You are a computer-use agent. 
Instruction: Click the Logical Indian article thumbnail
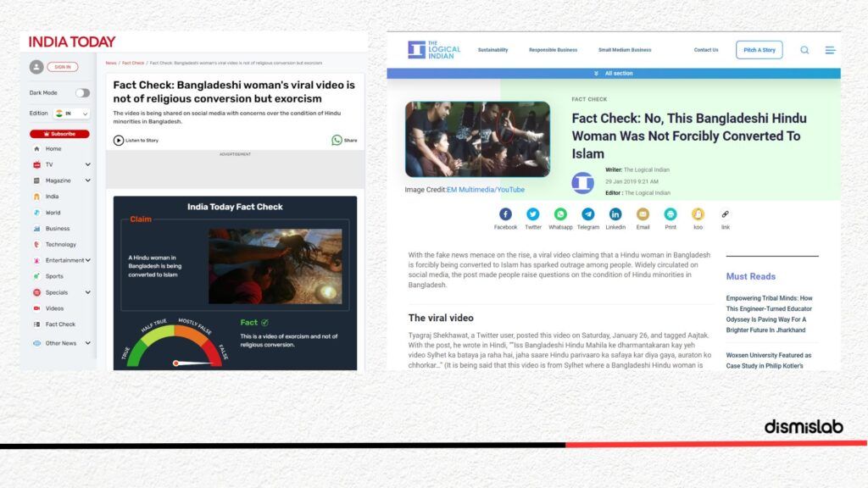pyautogui.click(x=477, y=139)
